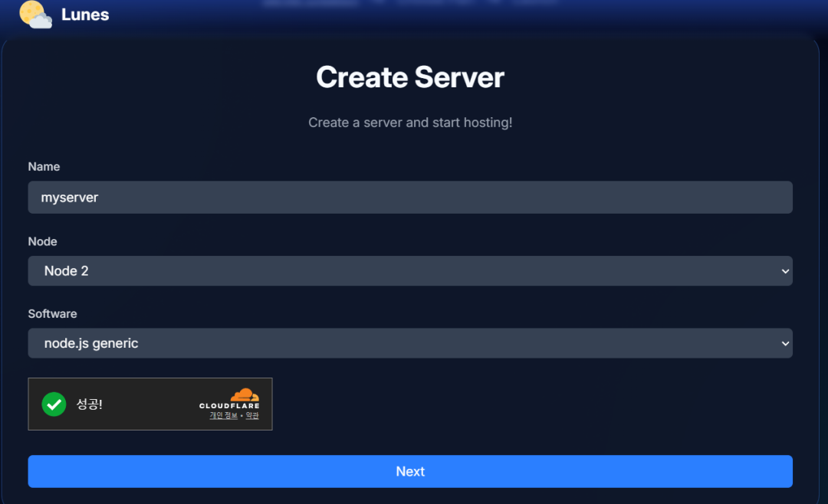Click the Name field label

[44, 166]
